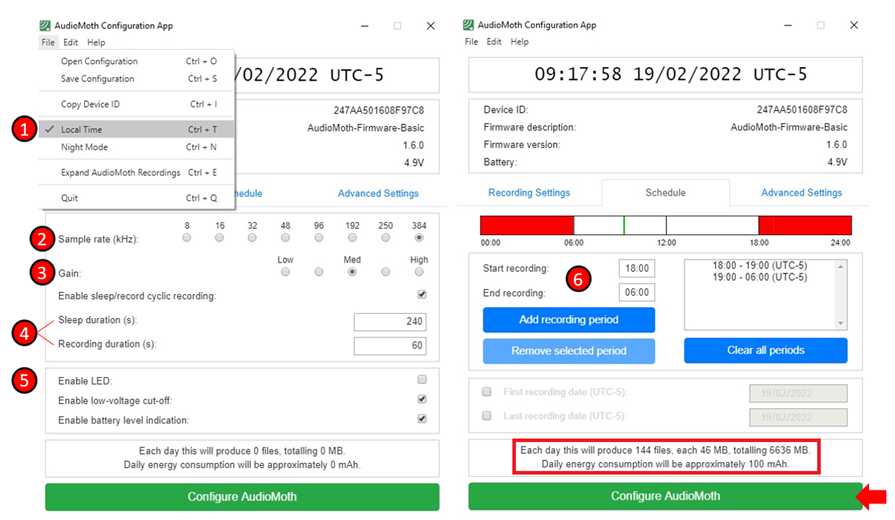Select 96 kHz sample rate

point(319,237)
